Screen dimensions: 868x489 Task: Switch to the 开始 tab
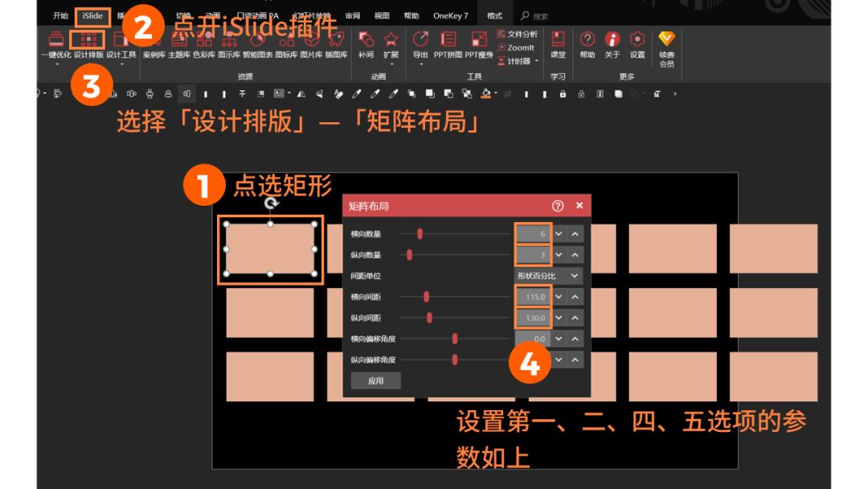[60, 15]
